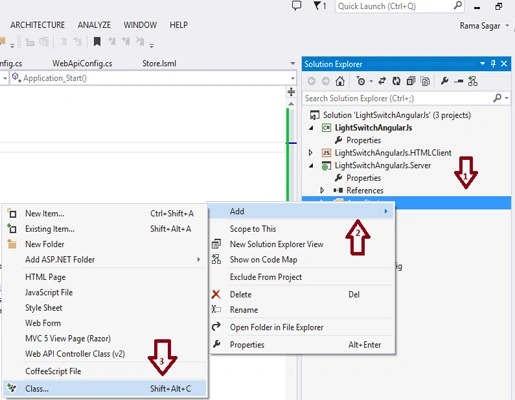Click the bookmark icon in the toolbar

[97, 42]
